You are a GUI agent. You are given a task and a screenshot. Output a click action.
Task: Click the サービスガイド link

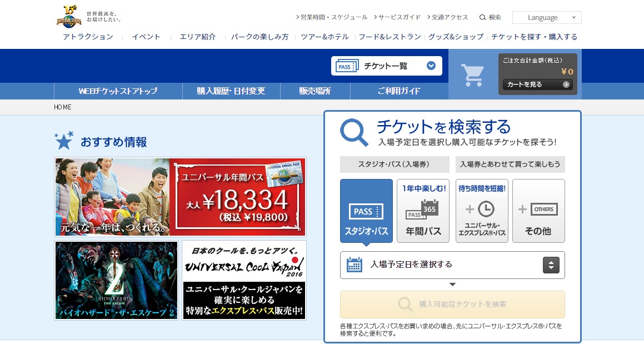click(397, 17)
